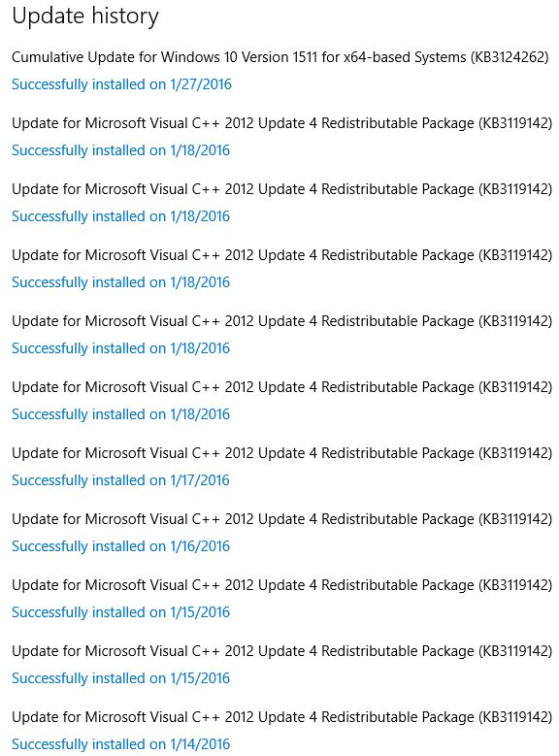
Task: Open the Successfully installed on 1/27/2016 link
Action: (x=121, y=84)
